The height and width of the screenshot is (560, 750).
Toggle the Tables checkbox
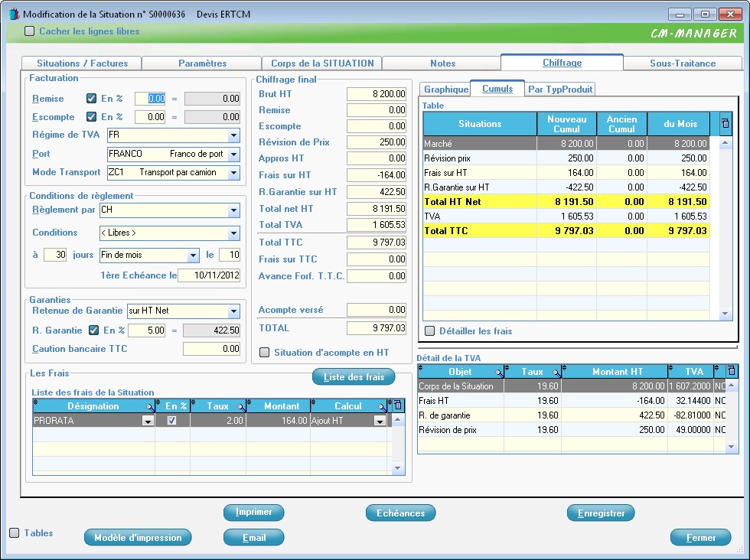pos(15,532)
